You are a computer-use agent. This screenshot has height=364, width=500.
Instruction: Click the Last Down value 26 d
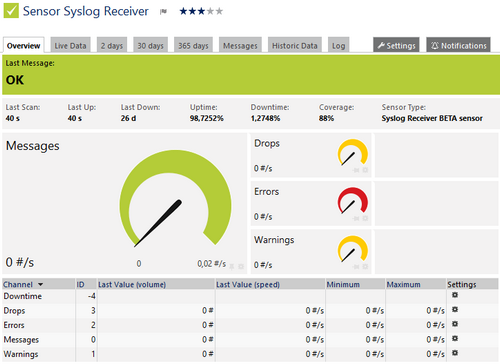(x=128, y=118)
